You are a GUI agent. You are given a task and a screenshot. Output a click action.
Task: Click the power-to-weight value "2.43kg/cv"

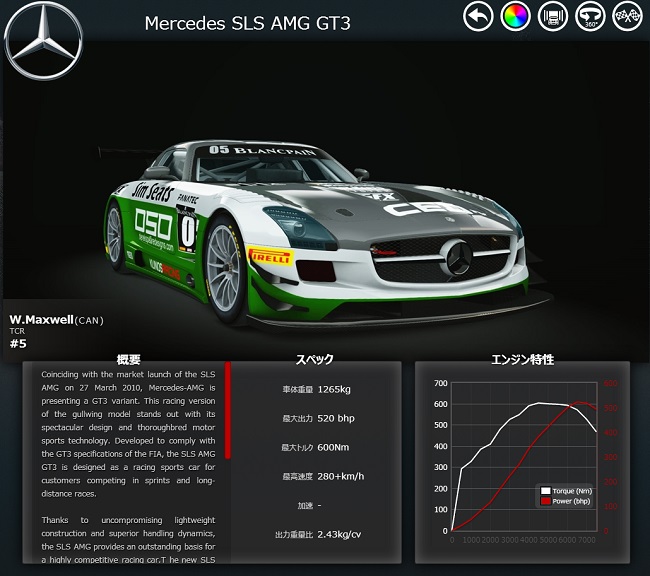pos(339,535)
